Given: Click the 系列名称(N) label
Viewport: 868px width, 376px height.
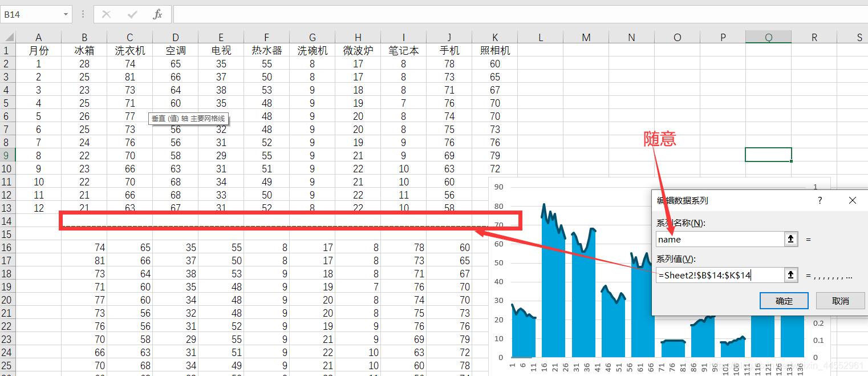Looking at the screenshot, I should [682, 223].
